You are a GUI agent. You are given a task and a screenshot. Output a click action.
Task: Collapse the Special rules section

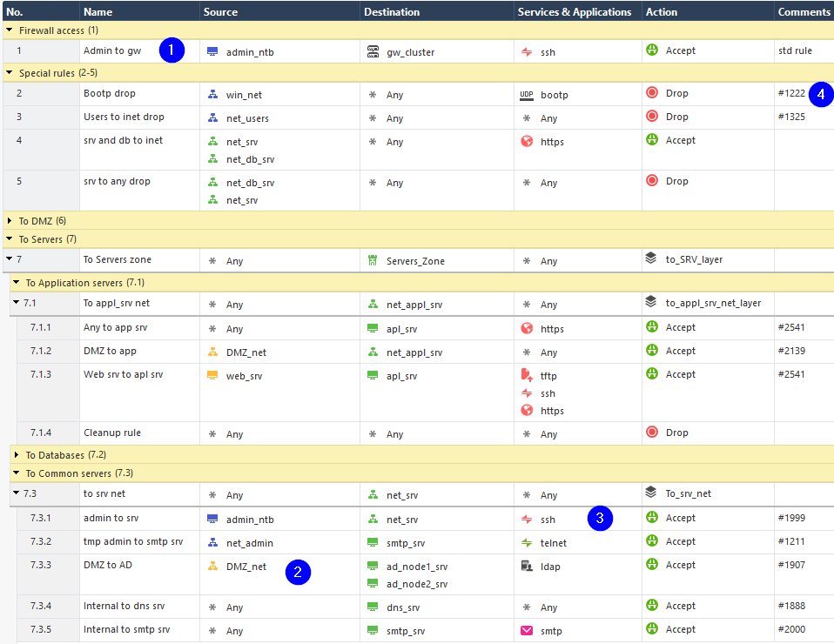point(9,73)
